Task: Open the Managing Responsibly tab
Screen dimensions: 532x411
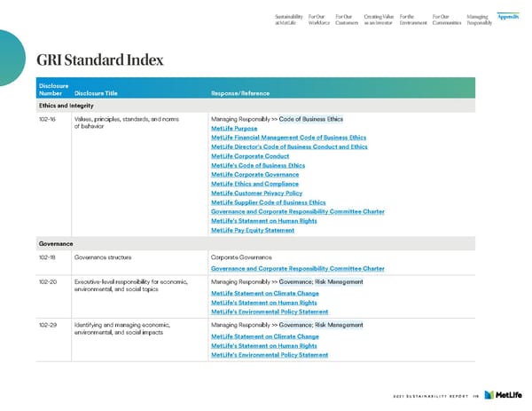Action: coord(479,19)
